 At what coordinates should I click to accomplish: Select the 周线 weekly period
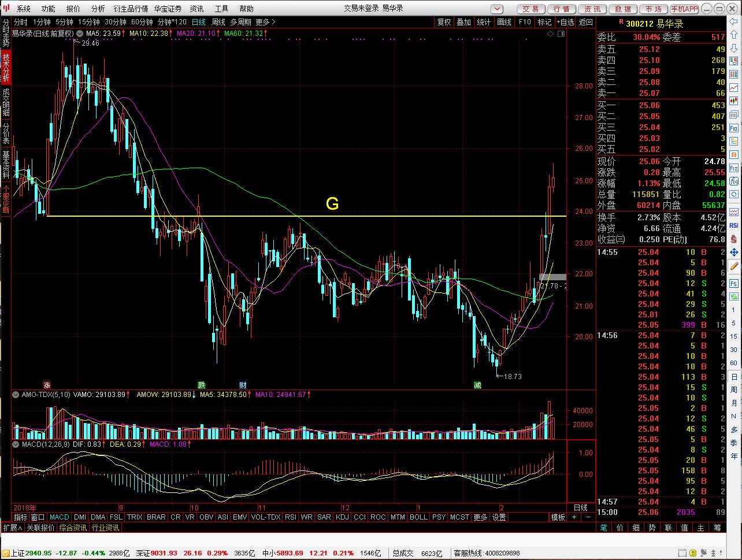[218, 22]
